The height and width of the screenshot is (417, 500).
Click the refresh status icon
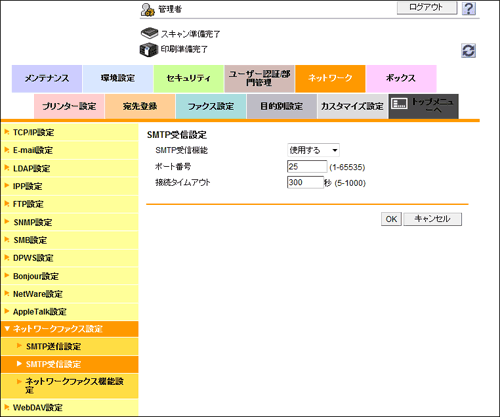point(468,51)
